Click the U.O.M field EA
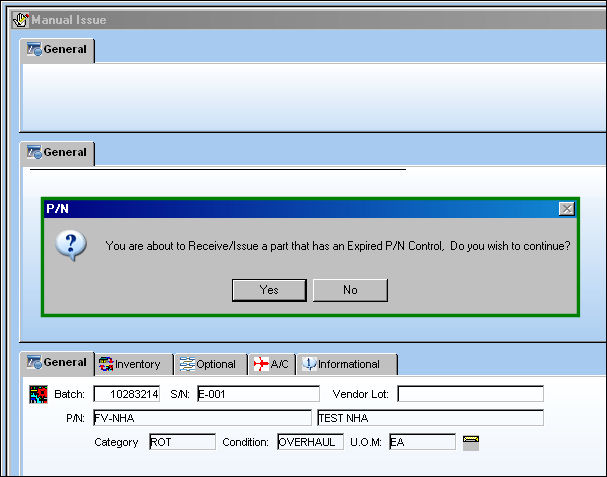 click(x=422, y=442)
